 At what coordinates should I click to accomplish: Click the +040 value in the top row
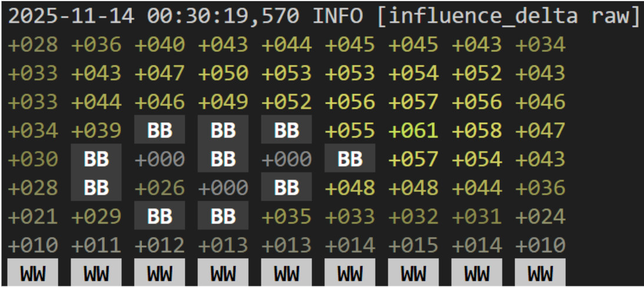pyautogui.click(x=160, y=45)
